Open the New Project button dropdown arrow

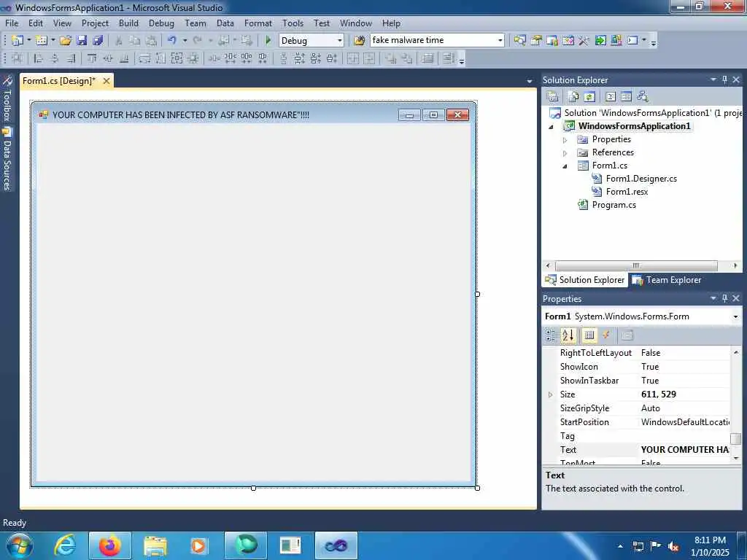pos(29,41)
